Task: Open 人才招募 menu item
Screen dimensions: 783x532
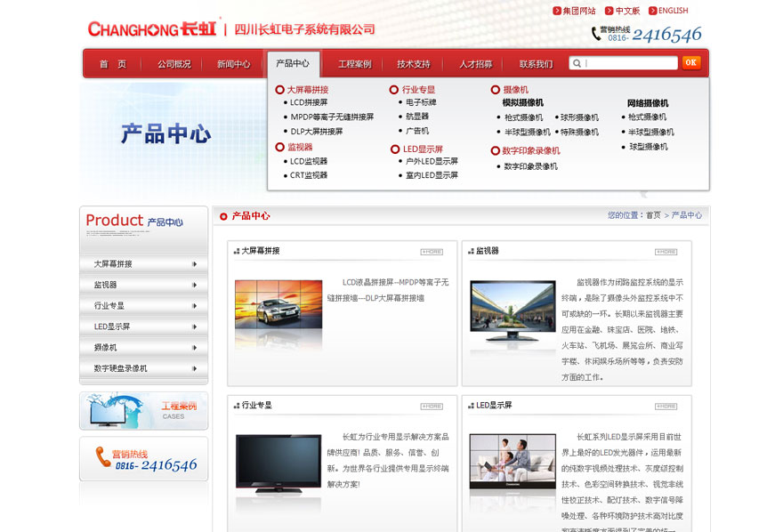Action: [476, 64]
